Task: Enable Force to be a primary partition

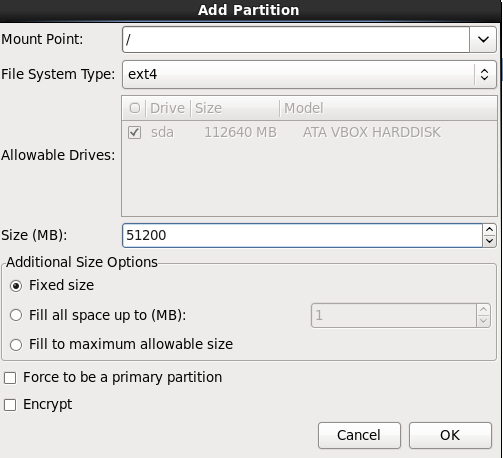Action: point(10,378)
